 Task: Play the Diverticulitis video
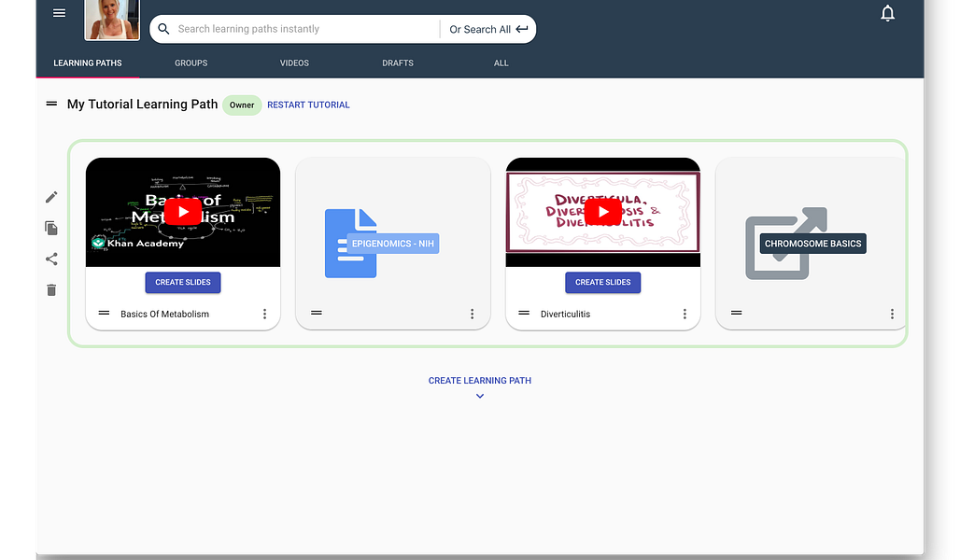[x=603, y=212]
